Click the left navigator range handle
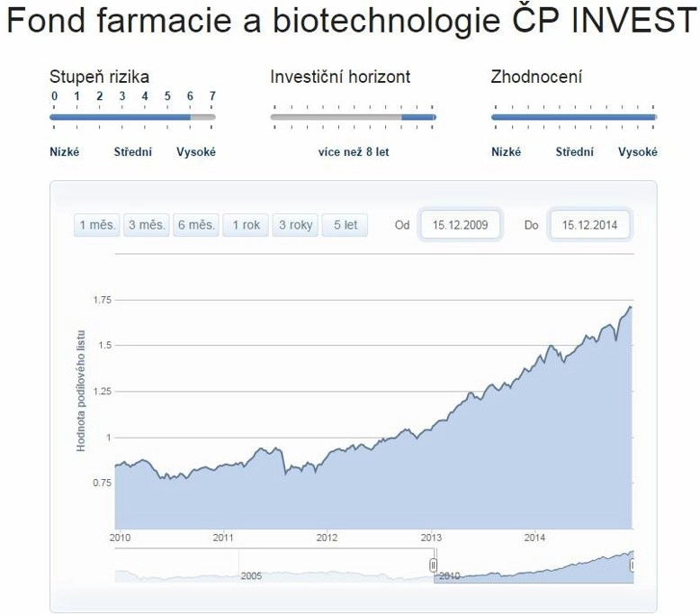700x615 pixels. point(433,565)
